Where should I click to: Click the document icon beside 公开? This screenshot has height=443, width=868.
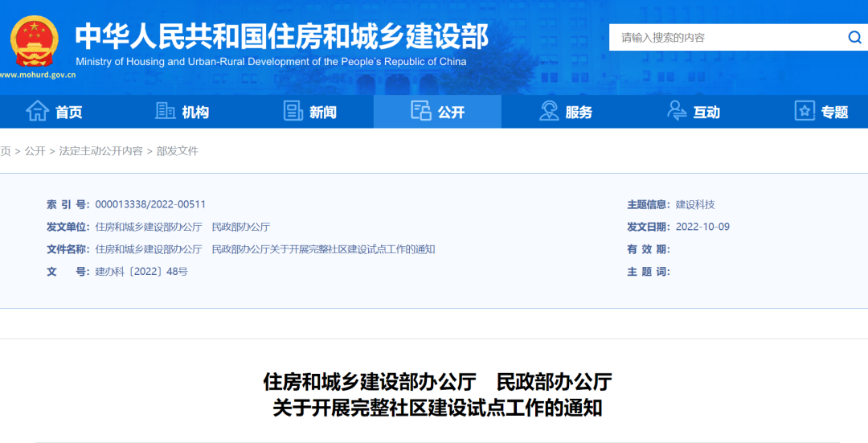[420, 111]
